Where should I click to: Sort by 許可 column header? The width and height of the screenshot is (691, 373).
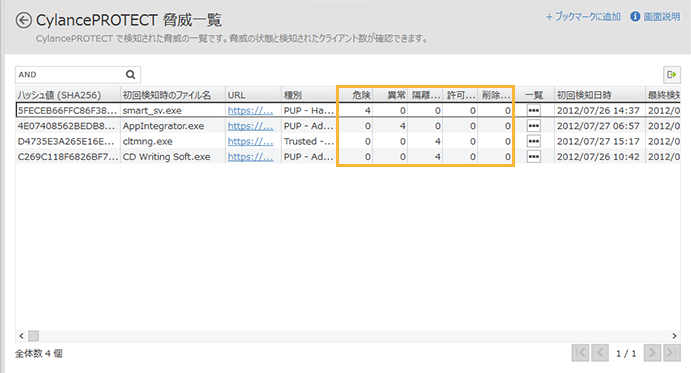coord(461,95)
